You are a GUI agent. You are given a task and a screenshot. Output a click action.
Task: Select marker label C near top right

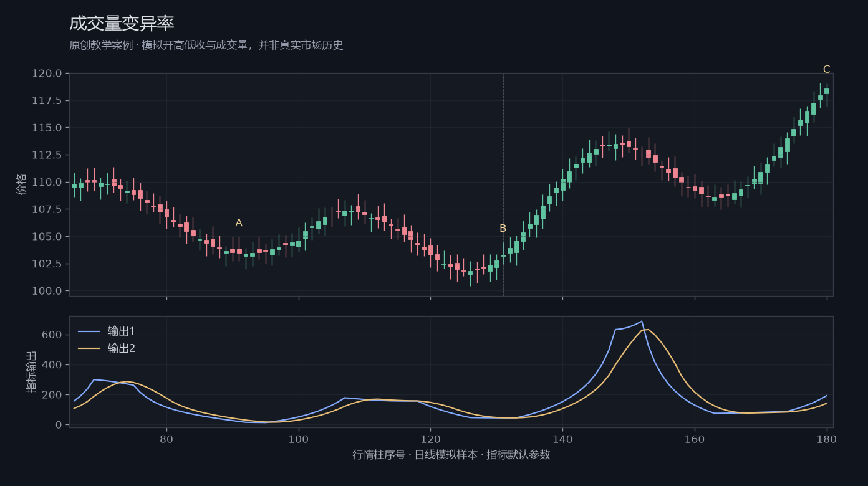point(827,70)
